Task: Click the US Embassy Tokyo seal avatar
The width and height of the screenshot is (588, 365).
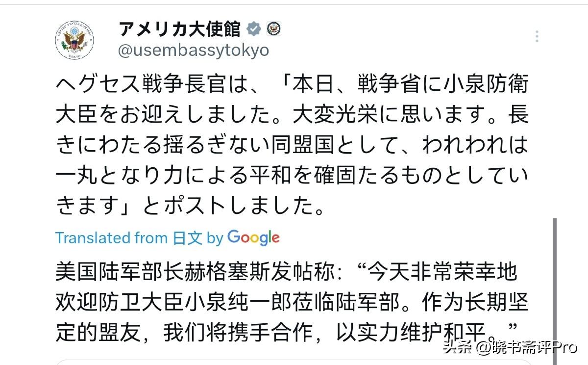Action: (74, 40)
